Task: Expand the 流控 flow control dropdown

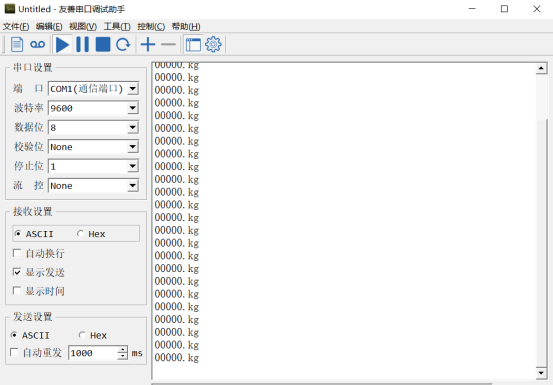Action: [133, 185]
